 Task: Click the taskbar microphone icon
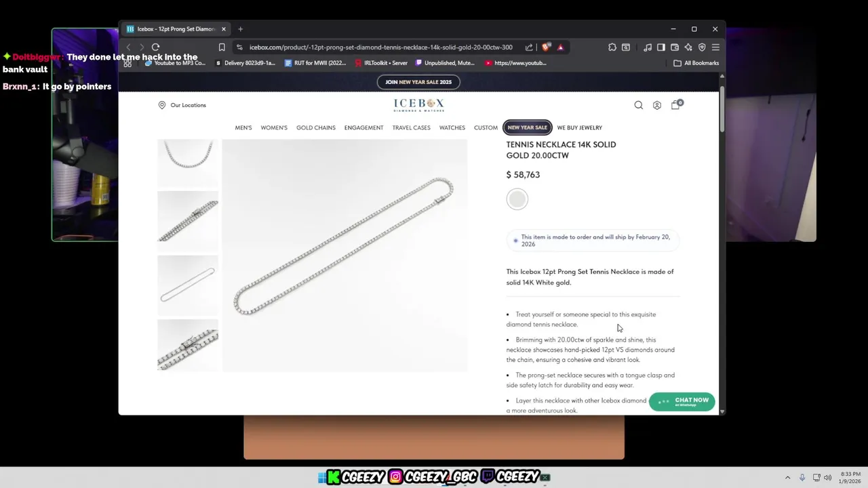pyautogui.click(x=802, y=478)
